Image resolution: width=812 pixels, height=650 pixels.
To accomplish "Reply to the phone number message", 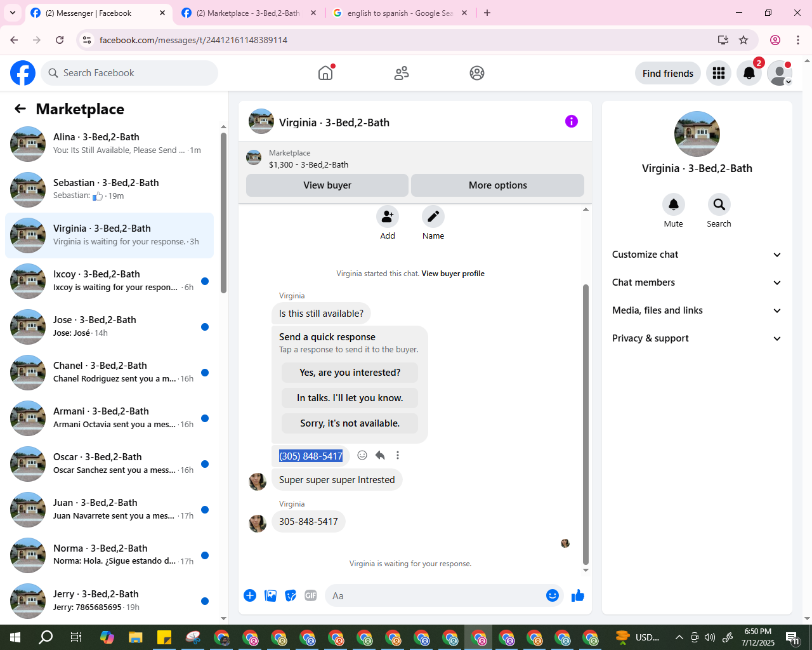I will [x=380, y=455].
